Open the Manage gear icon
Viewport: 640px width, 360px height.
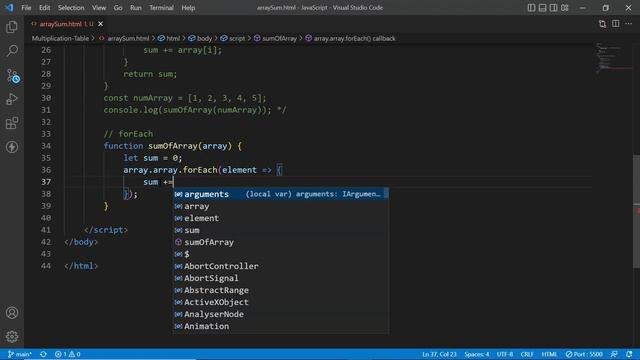coord(12,336)
